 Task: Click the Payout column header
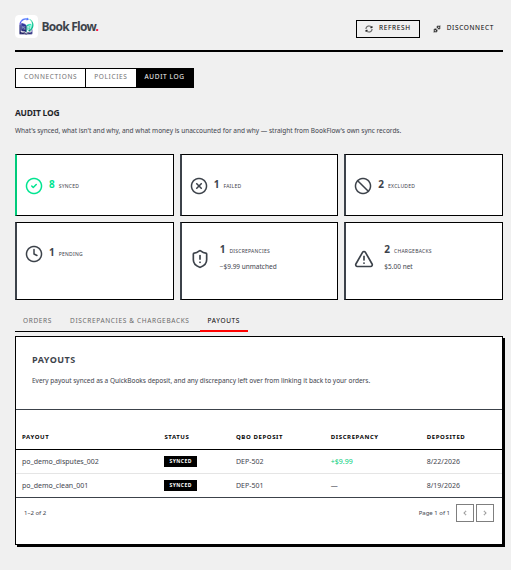[35, 437]
